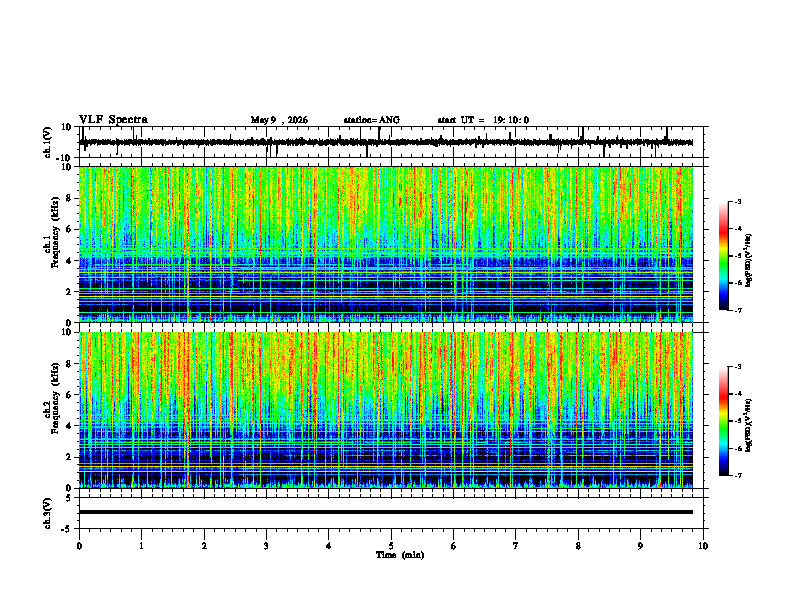Click the "VLF Spectra" plot title
792x612 pixels.
pos(113,120)
